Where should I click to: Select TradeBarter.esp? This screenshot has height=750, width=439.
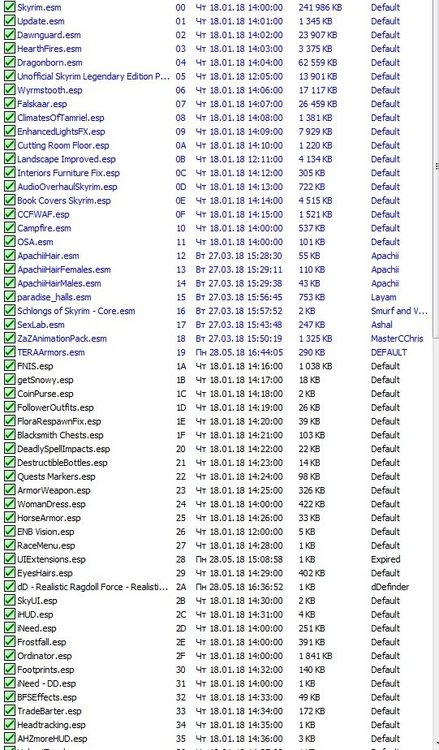point(49,711)
